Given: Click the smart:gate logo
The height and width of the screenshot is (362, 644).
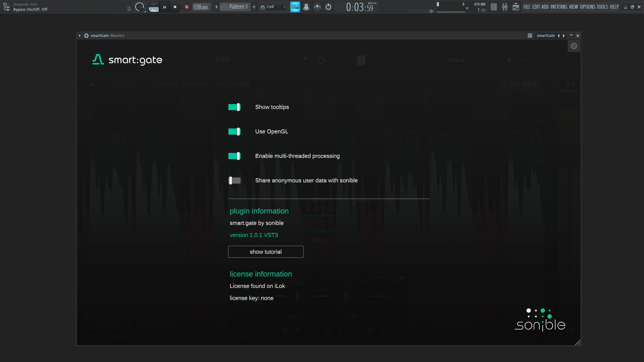Looking at the screenshot, I should click(x=127, y=60).
